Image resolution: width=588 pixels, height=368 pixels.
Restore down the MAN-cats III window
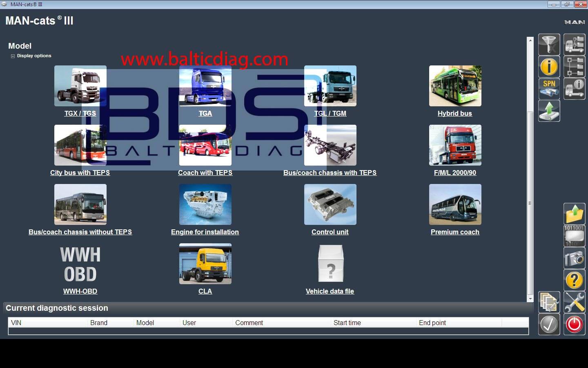tap(567, 4)
